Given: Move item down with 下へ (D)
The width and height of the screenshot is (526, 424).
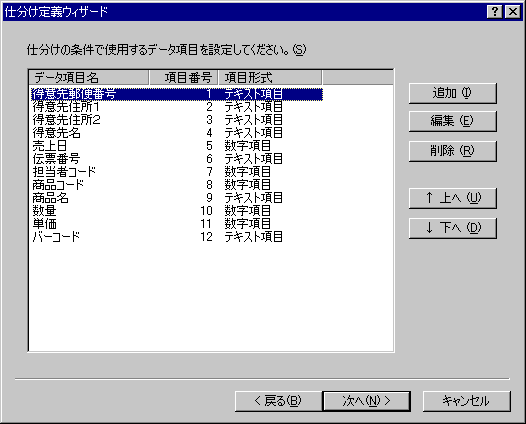Looking at the screenshot, I should [x=453, y=228].
